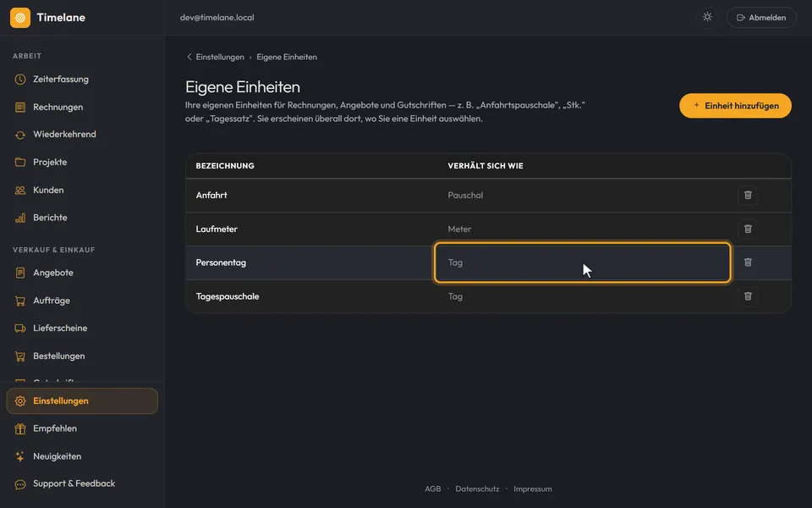Delete the Personentag unit via trash icon
812x508 pixels.
[748, 262]
